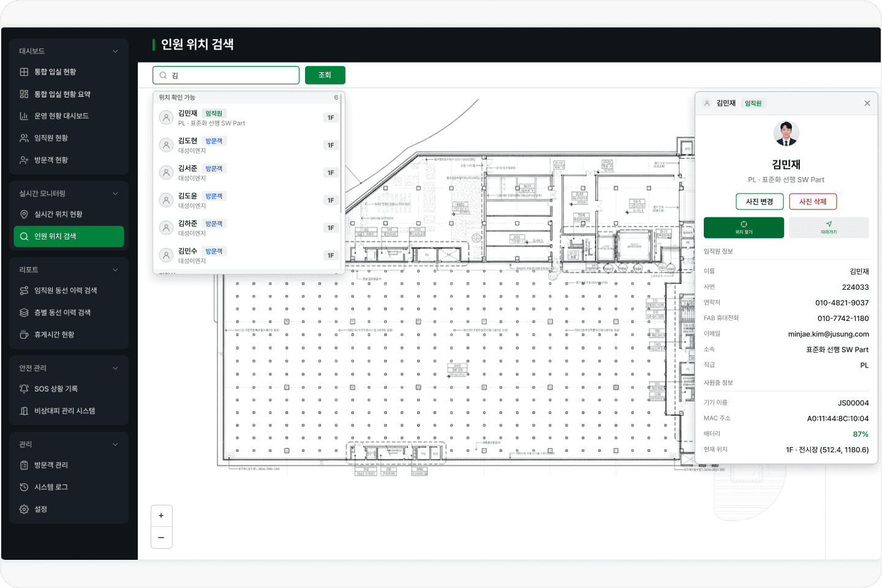Click the SOS 상황 기록 siren icon
882x588 pixels.
point(24,389)
